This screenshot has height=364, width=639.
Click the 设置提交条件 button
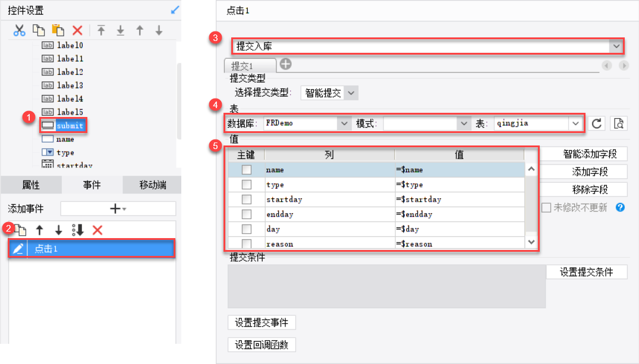587,272
